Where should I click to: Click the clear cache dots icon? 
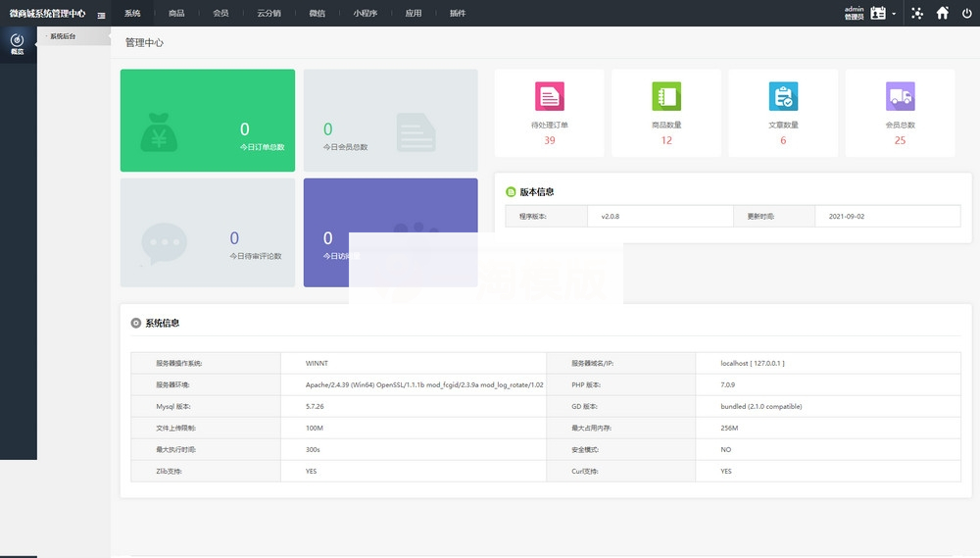tap(917, 14)
